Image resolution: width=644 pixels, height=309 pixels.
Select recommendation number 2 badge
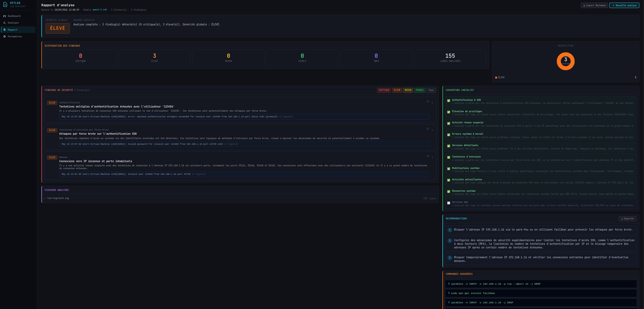point(450,241)
